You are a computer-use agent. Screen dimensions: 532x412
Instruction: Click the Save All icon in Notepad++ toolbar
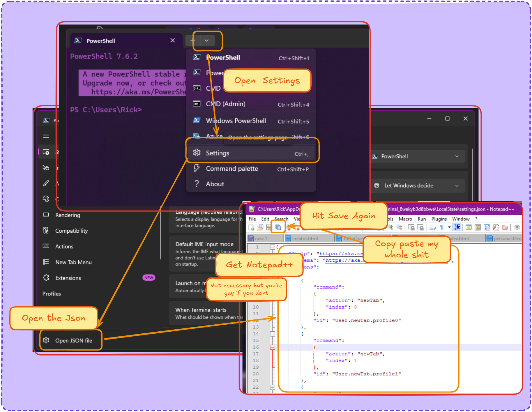coord(278,227)
